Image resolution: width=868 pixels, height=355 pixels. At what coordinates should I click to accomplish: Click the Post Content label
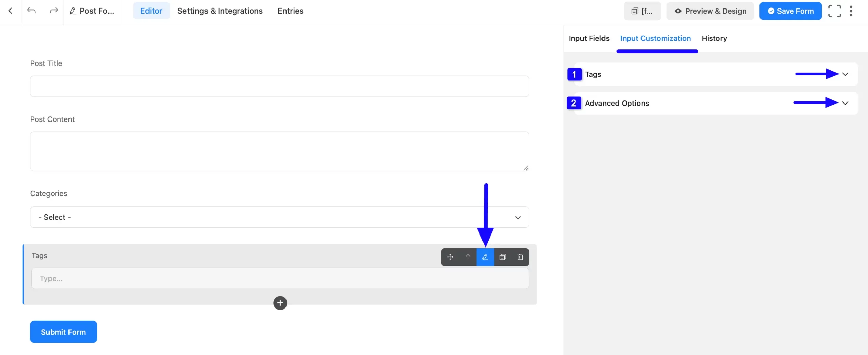(x=52, y=119)
